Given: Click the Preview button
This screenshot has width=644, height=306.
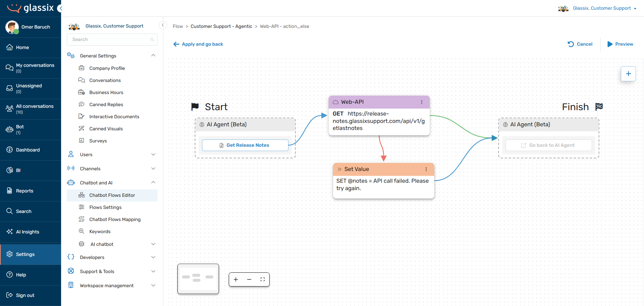Looking at the screenshot, I should pyautogui.click(x=620, y=44).
